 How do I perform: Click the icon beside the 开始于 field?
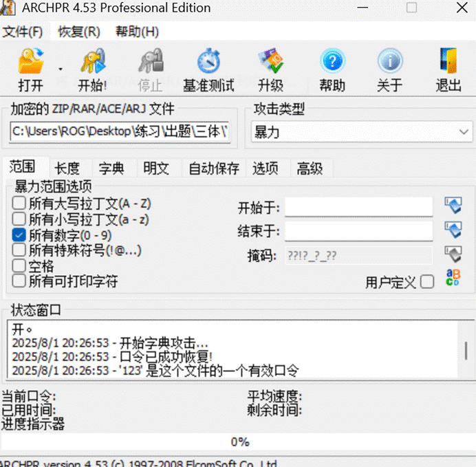point(453,206)
